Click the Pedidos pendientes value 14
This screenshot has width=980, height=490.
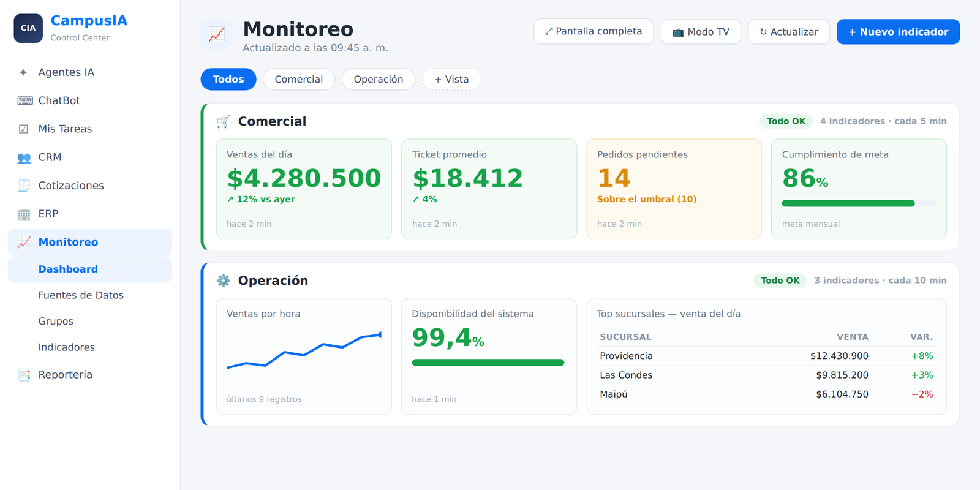[614, 178]
